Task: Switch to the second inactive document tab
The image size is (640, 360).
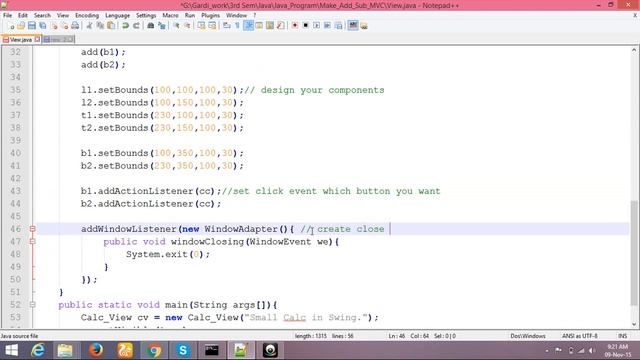Action: tap(58, 40)
